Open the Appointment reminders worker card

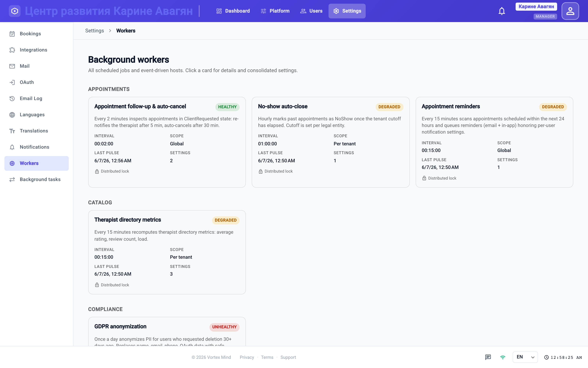494,142
